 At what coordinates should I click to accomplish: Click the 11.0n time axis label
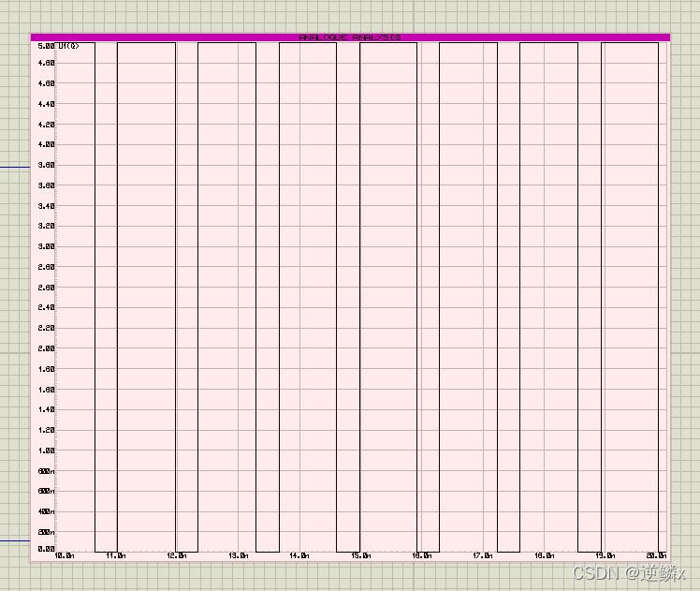116,555
